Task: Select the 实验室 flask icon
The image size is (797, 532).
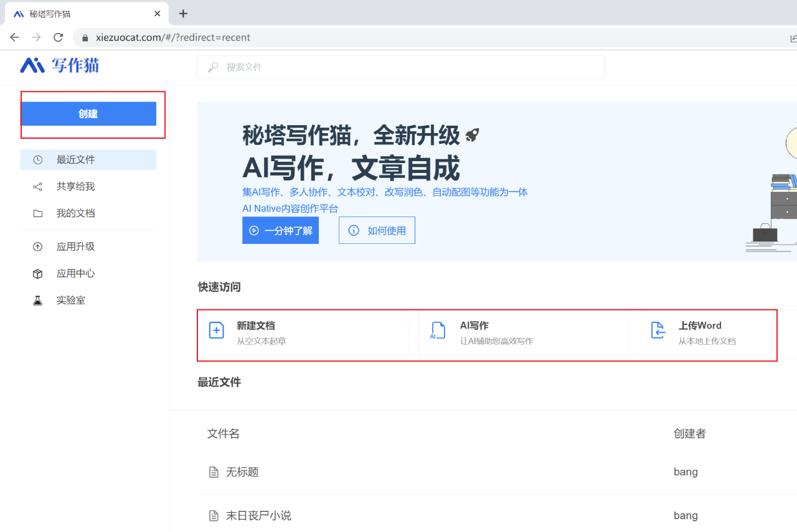Action: pyautogui.click(x=37, y=300)
